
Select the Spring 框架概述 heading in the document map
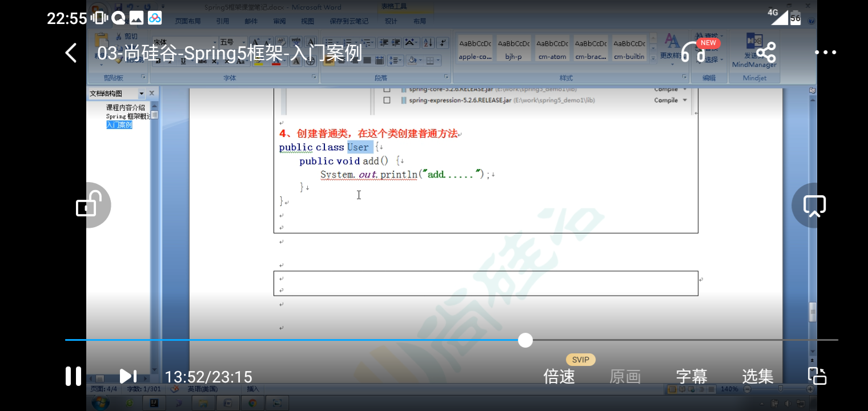128,116
